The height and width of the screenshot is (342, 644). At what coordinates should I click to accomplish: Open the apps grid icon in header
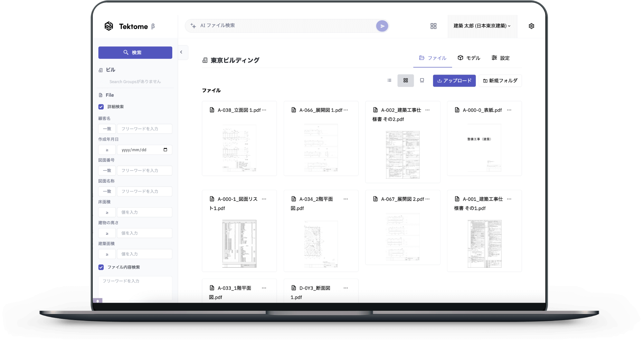point(433,26)
